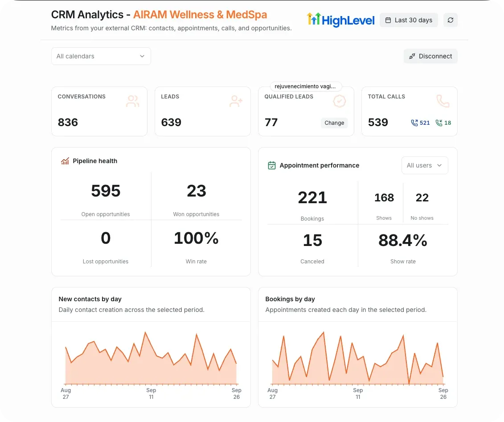The width and height of the screenshot is (504, 422).
Task: Click the 521 outgoing calls count
Action: point(425,123)
